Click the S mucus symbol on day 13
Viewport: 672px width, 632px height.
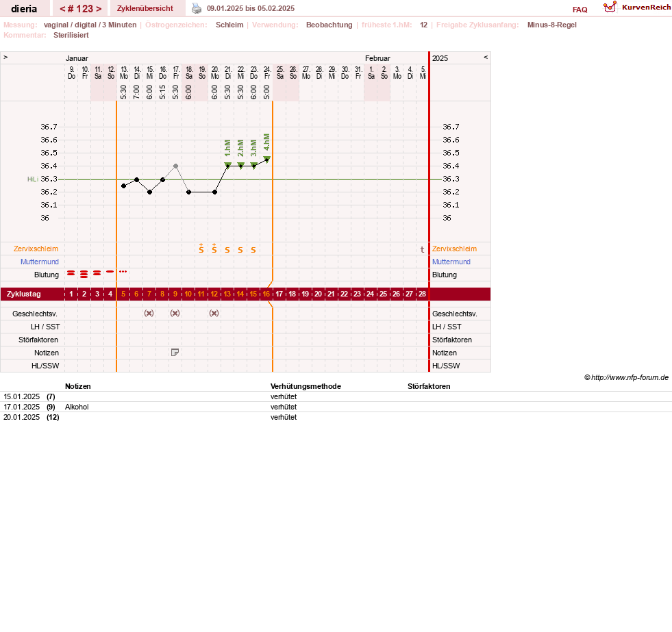(x=227, y=250)
